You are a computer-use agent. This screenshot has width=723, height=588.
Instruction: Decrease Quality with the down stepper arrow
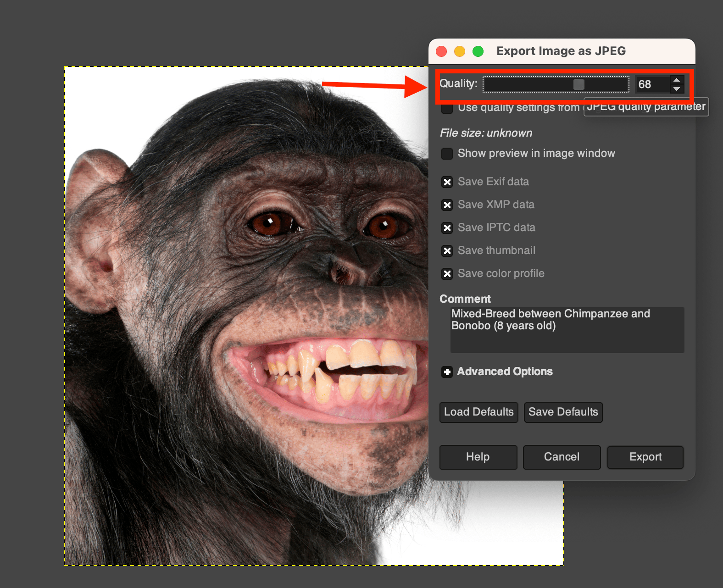pyautogui.click(x=677, y=89)
